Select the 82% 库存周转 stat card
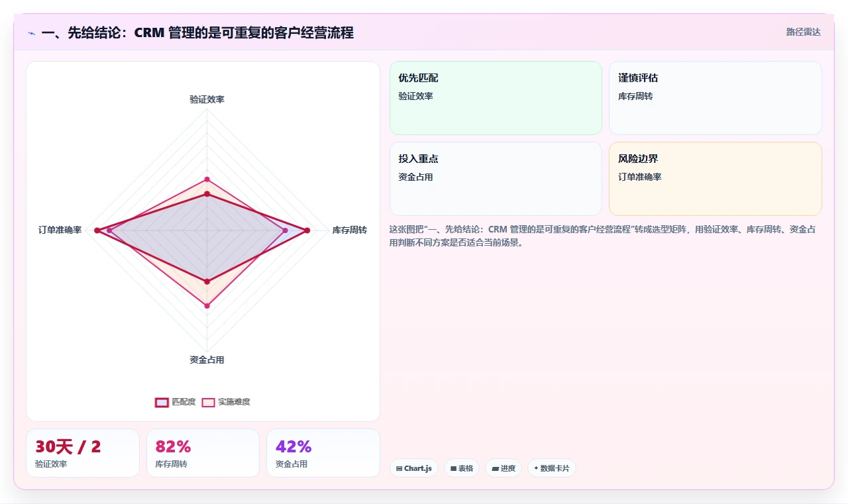 click(x=203, y=453)
